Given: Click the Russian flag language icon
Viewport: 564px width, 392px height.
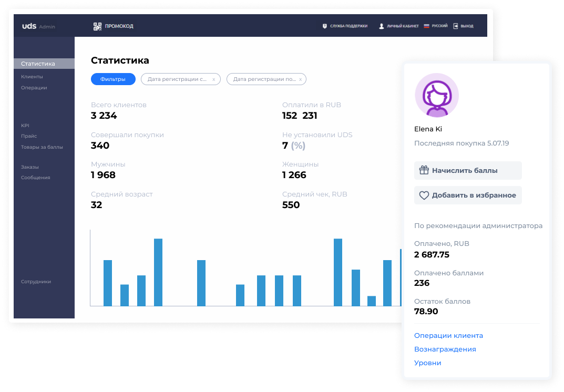Looking at the screenshot, I should 427,26.
